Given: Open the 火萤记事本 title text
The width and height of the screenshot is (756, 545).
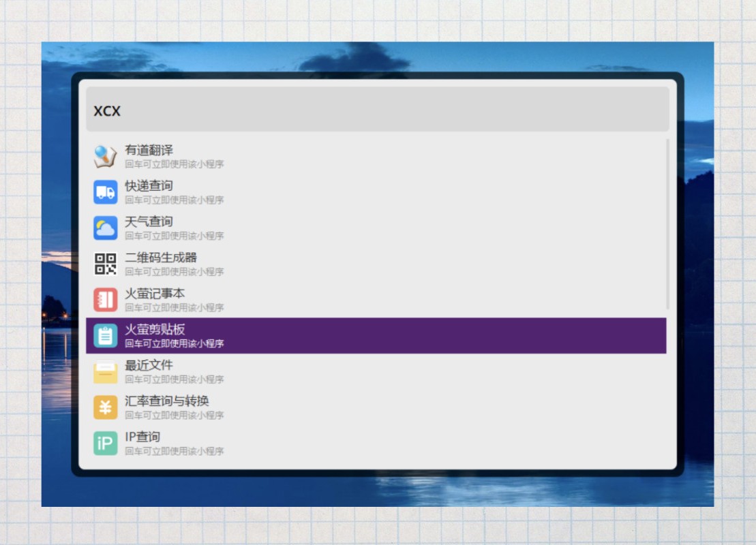Looking at the screenshot, I should [155, 294].
